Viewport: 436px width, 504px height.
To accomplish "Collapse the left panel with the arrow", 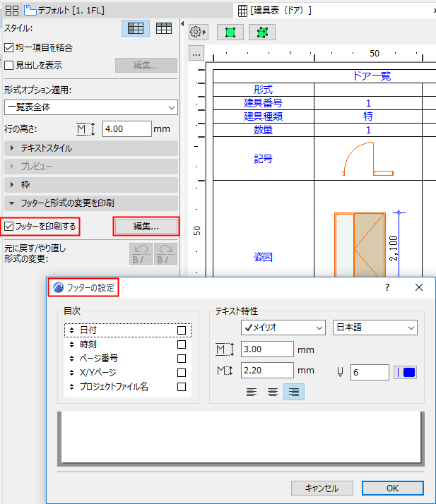I will pos(182,23).
